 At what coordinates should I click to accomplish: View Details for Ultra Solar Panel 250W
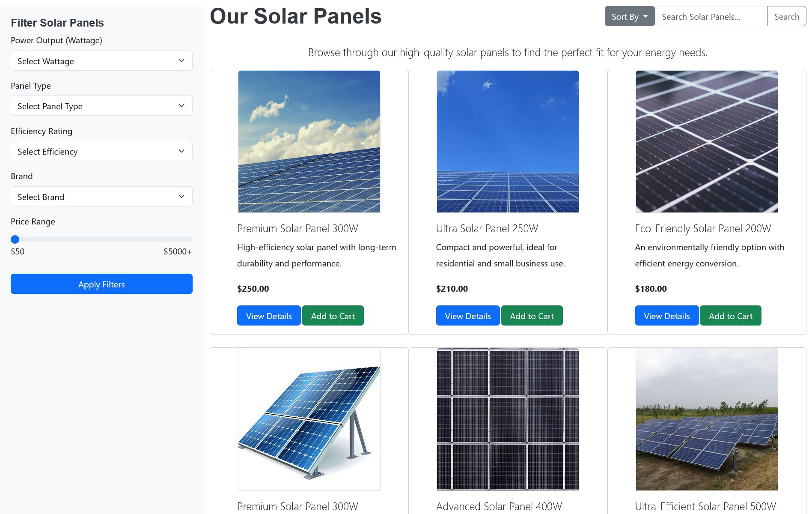point(467,316)
